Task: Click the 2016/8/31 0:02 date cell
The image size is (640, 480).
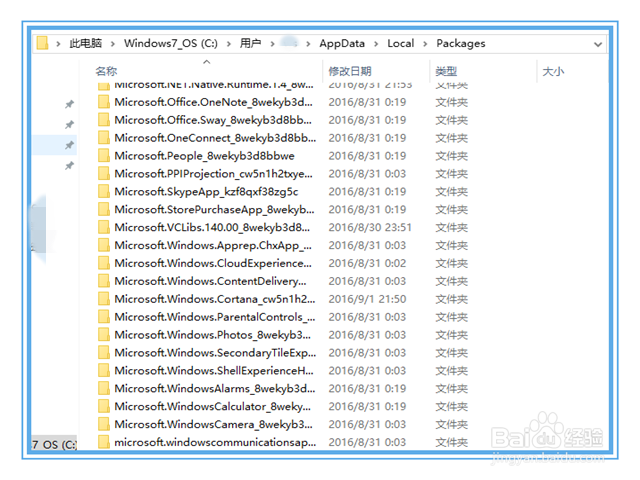Action: coord(367,263)
